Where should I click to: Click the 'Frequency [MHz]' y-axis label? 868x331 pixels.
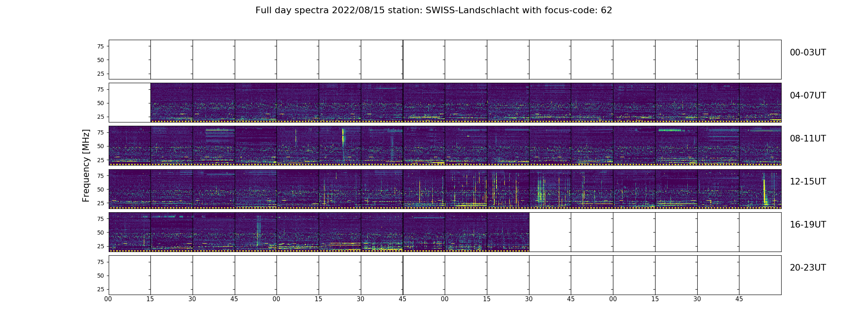tap(86, 165)
